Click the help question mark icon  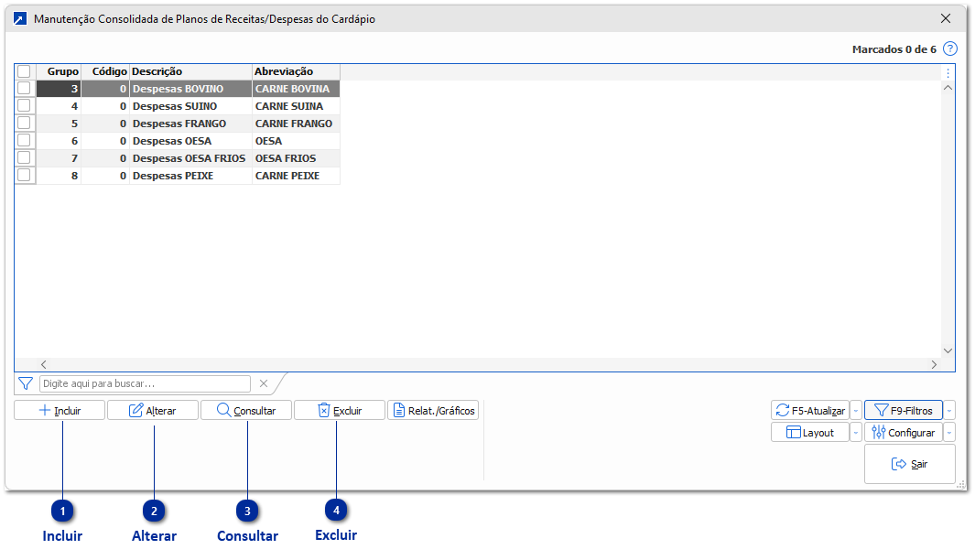950,49
